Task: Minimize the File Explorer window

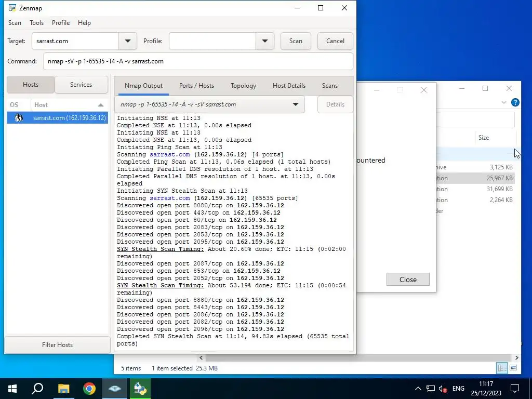Action: tap(462, 88)
